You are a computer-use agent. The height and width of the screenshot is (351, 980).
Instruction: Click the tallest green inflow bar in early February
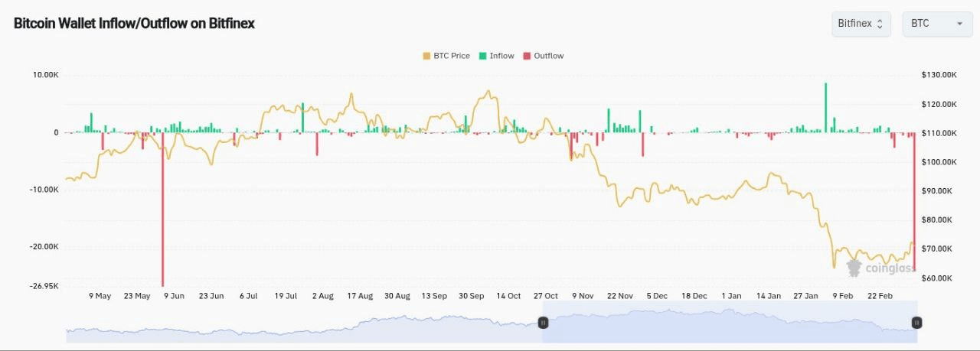[825, 107]
